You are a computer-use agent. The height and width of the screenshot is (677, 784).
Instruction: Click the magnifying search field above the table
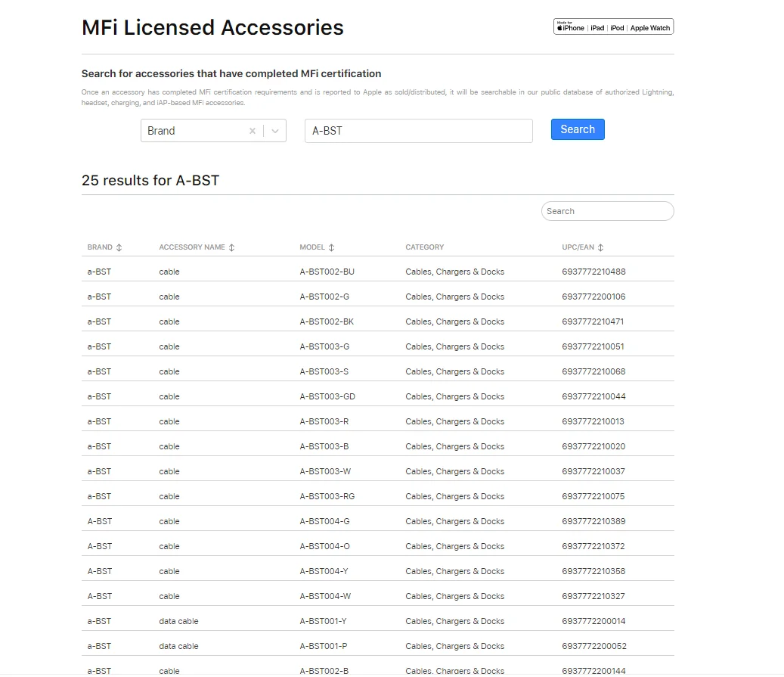[x=607, y=211]
